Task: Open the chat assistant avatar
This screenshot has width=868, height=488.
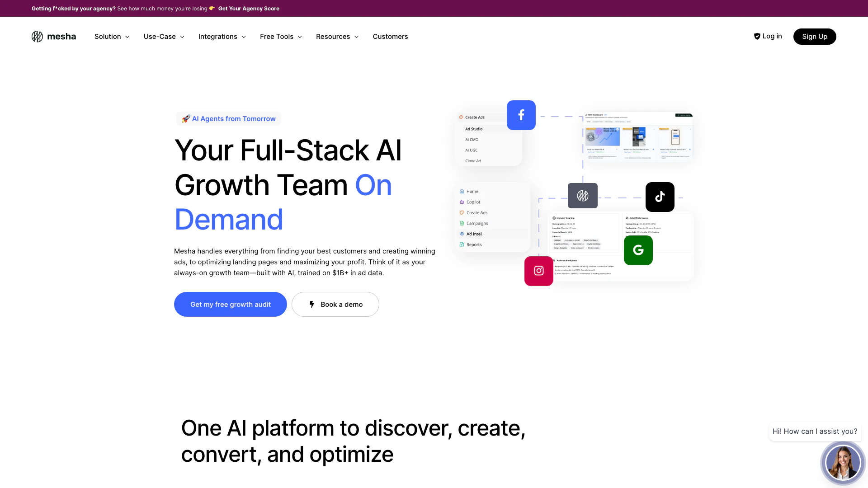Action: (x=842, y=462)
